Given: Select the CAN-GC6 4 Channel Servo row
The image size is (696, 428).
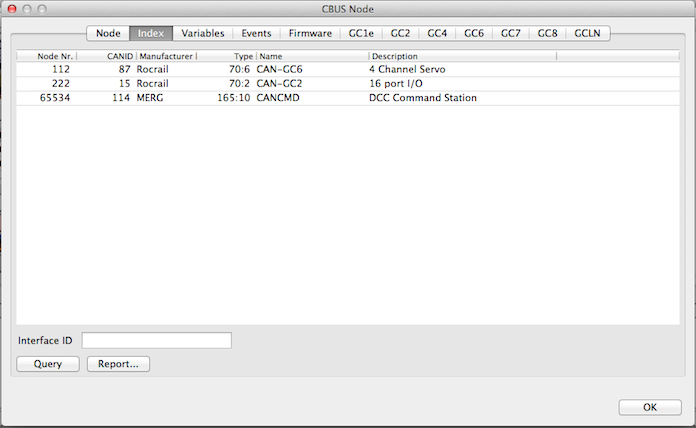Looking at the screenshot, I should coord(300,70).
